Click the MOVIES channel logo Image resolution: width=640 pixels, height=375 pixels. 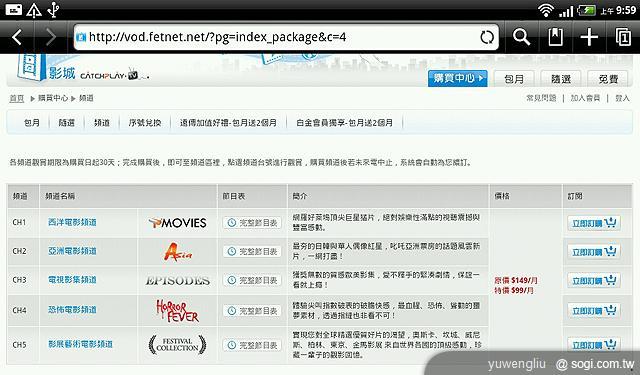pos(178,223)
